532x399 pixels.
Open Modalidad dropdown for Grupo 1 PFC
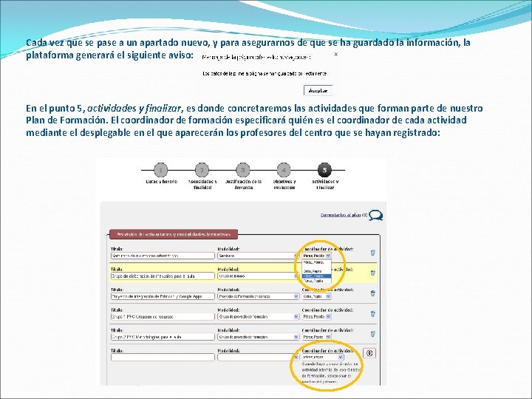click(258, 317)
